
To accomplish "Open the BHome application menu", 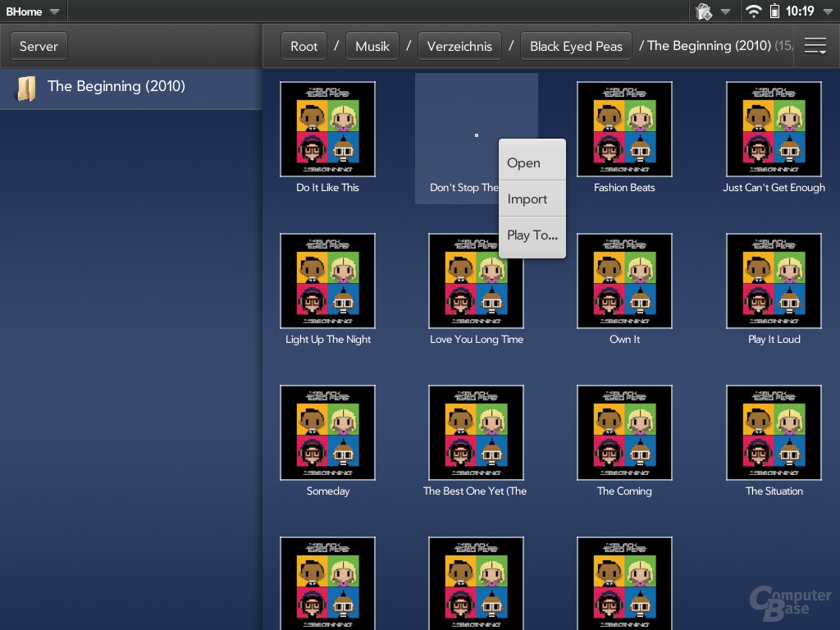I will 32,11.
